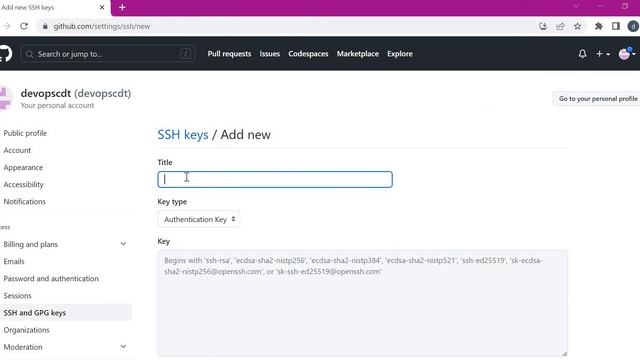This screenshot has width=640, height=360.
Task: Expand the Moderation chevron
Action: click(123, 347)
